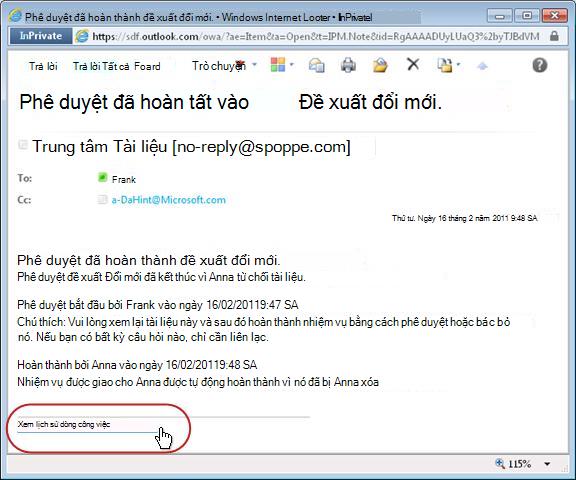Click the colored categories icon

278,65
